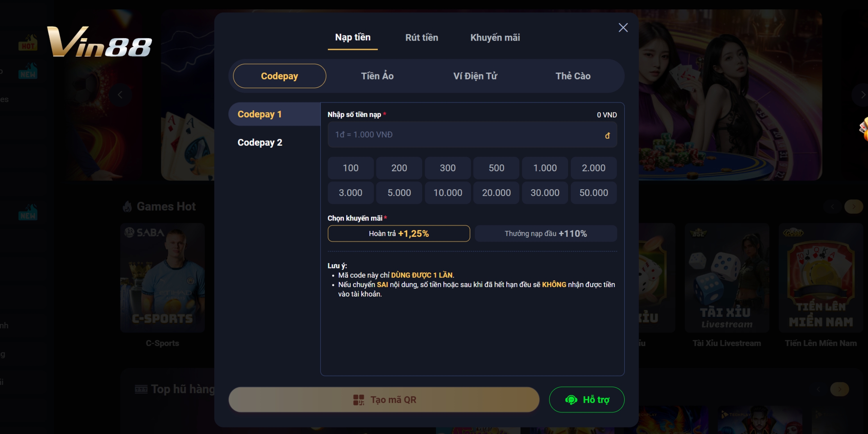Expand Rút tiền tab options

423,37
